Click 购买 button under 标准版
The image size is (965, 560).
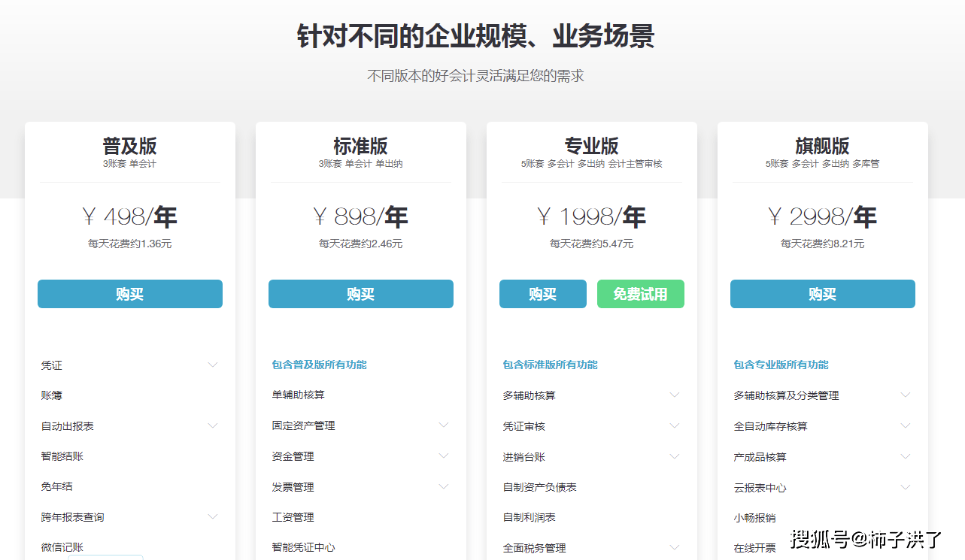(x=361, y=294)
